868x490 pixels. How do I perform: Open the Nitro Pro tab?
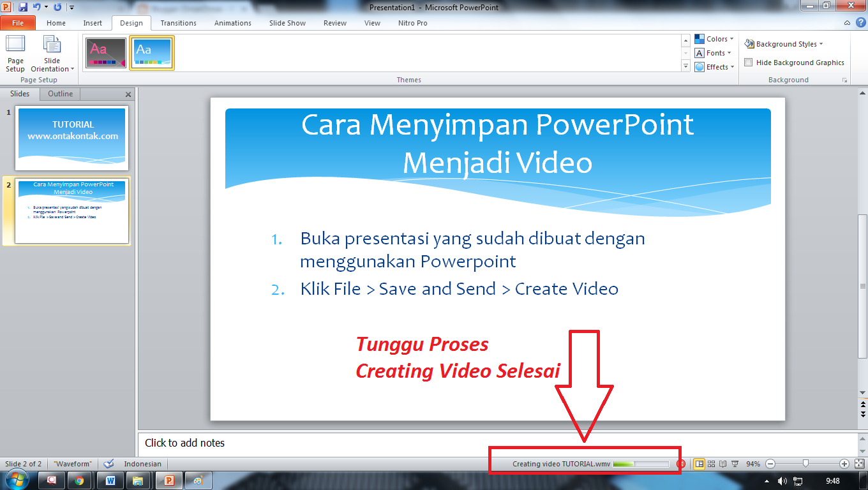tap(413, 23)
